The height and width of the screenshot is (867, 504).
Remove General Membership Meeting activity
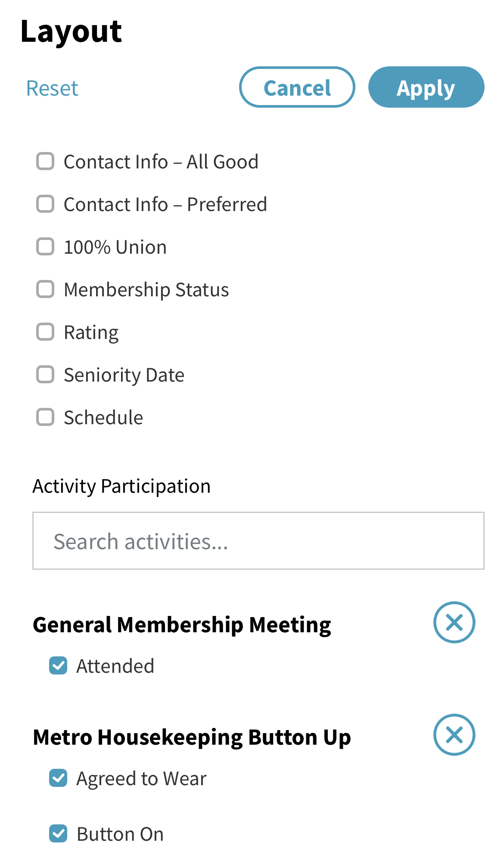coord(454,622)
